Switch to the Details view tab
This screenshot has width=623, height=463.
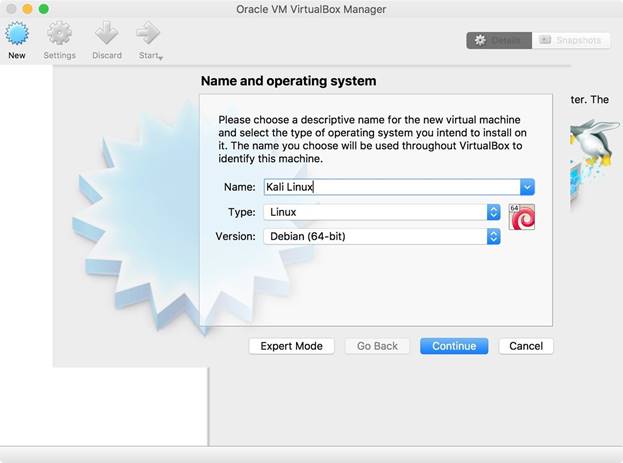click(x=499, y=41)
